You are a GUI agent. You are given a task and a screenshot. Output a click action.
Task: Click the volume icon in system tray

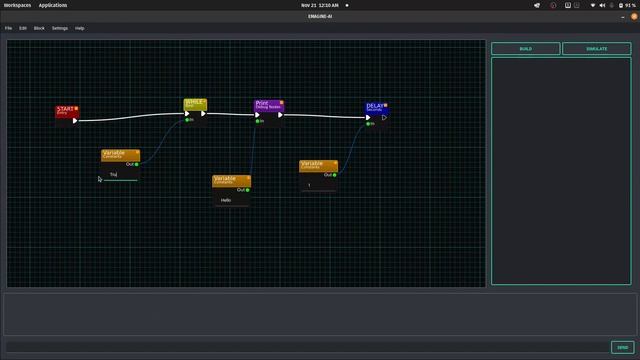click(x=602, y=5)
